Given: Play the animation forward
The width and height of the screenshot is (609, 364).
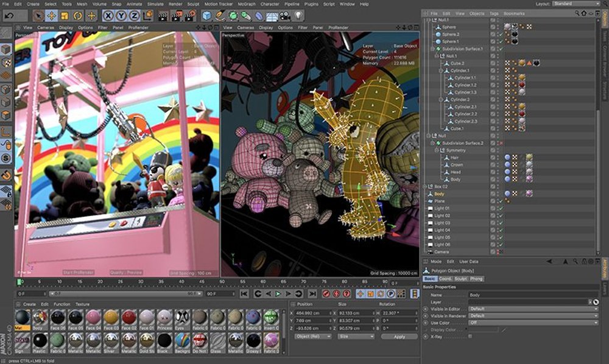Looking at the screenshot, I should [278, 294].
